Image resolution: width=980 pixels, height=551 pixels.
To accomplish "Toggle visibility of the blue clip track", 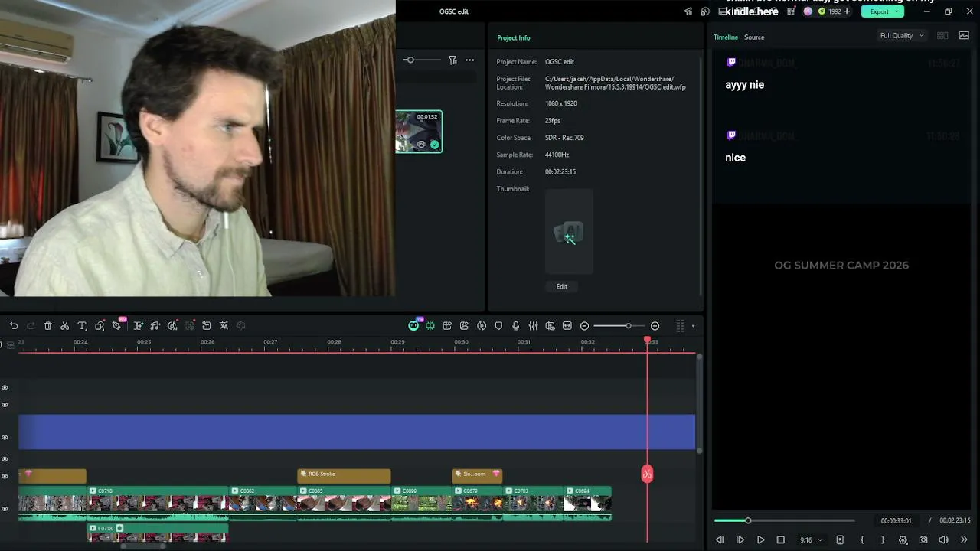I will 5,437.
